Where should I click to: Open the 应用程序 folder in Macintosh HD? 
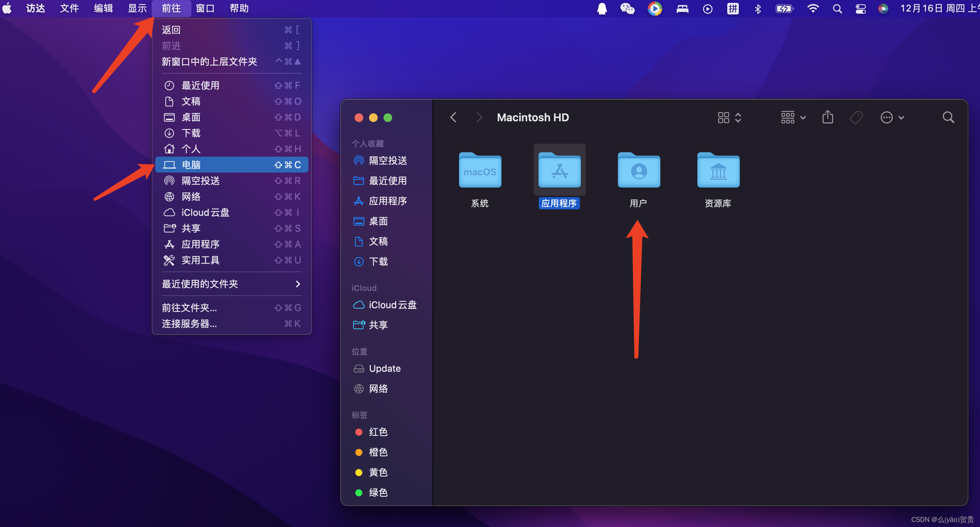click(559, 170)
